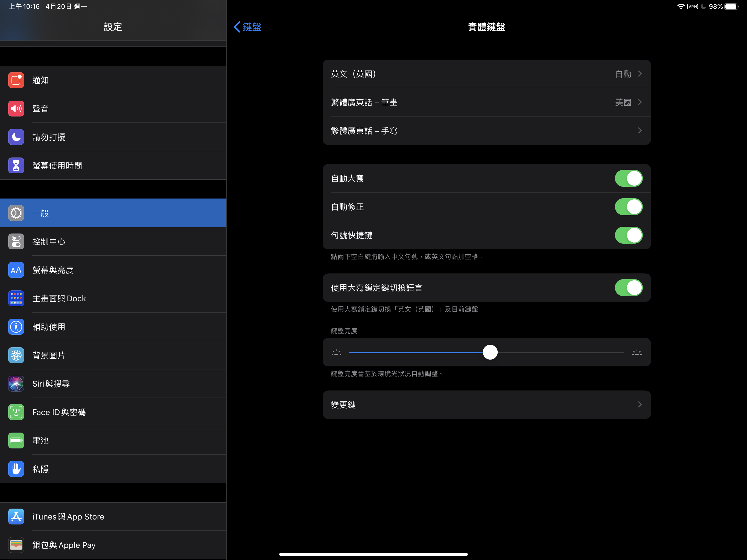Toggle 使用大寫鎖定鍵切換語言 switch
Image resolution: width=747 pixels, height=560 pixels.
tap(628, 288)
